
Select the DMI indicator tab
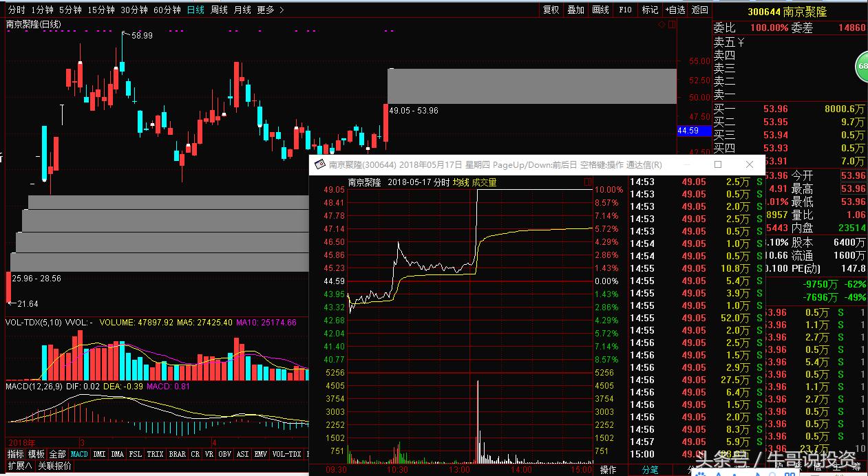(100, 454)
